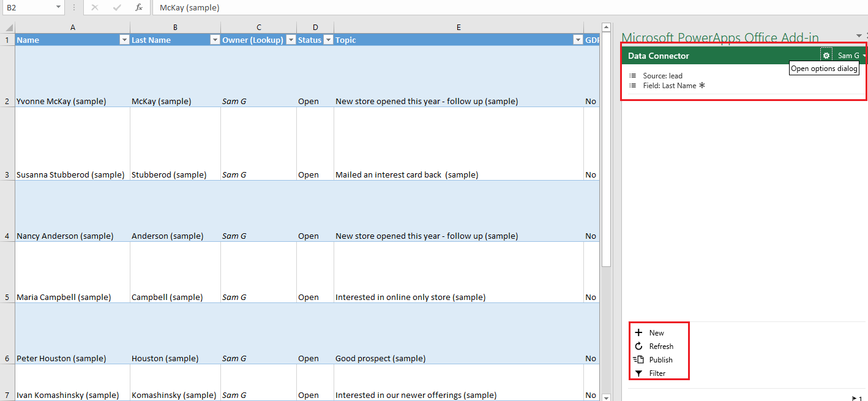Click the Filter funnel icon
This screenshot has height=401, width=868.
[638, 373]
